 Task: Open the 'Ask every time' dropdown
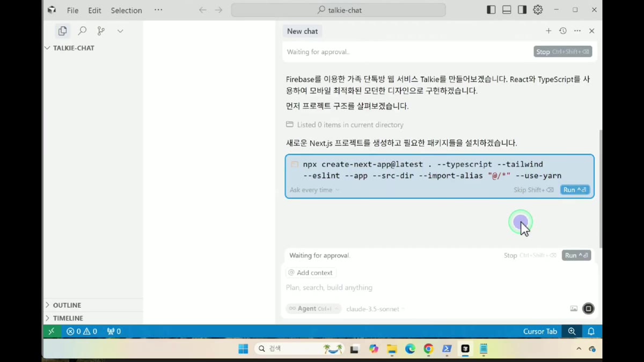[x=314, y=190]
